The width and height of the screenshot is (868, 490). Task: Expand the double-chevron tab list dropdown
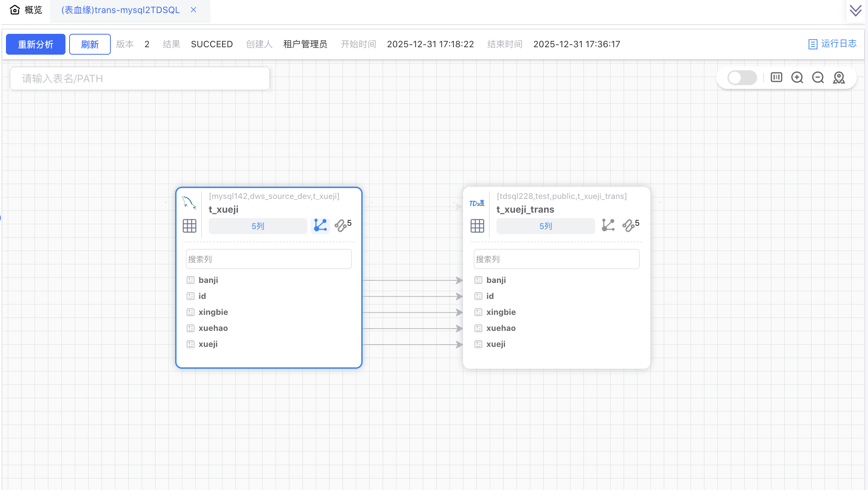855,10
